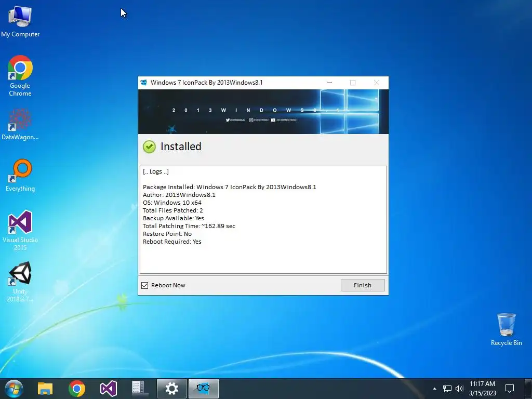Open the Recycle Bin
This screenshot has width=532, height=399.
tap(506, 329)
